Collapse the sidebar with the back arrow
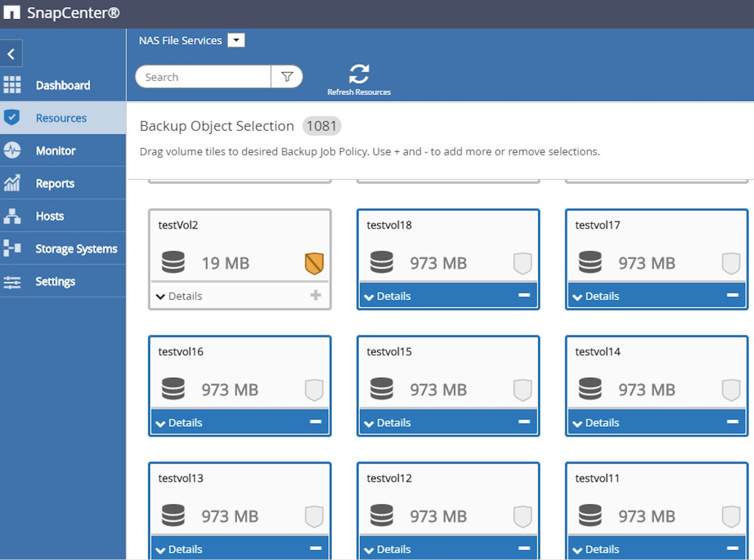754x560 pixels. click(11, 55)
